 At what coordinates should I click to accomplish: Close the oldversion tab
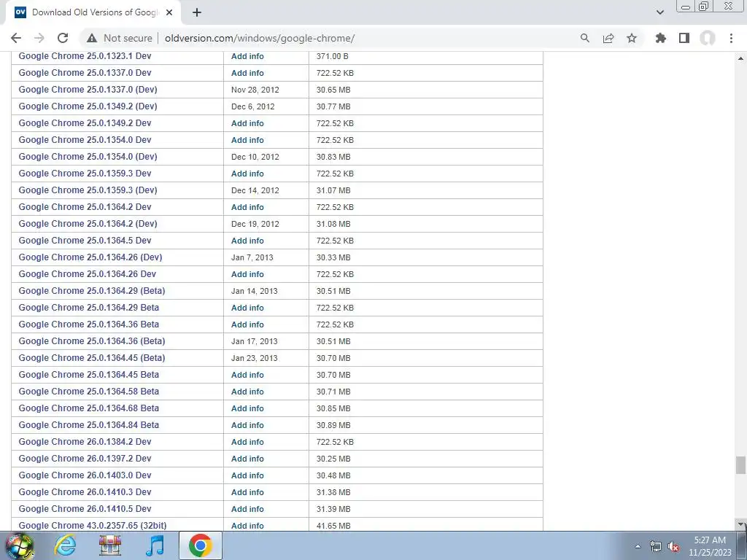coord(169,12)
